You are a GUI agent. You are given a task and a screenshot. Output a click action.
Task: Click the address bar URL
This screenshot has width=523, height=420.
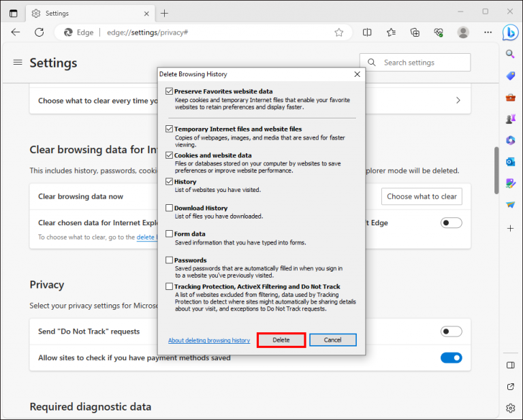coord(147,32)
